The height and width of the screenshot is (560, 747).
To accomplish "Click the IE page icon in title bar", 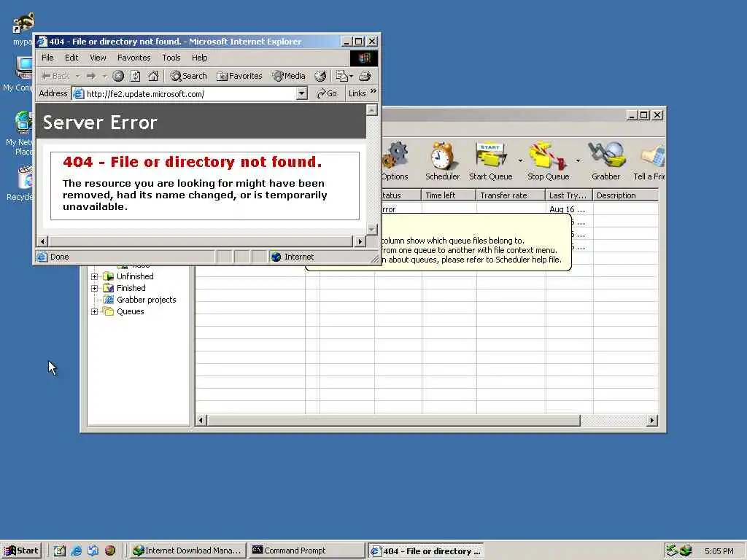I will 42,42.
